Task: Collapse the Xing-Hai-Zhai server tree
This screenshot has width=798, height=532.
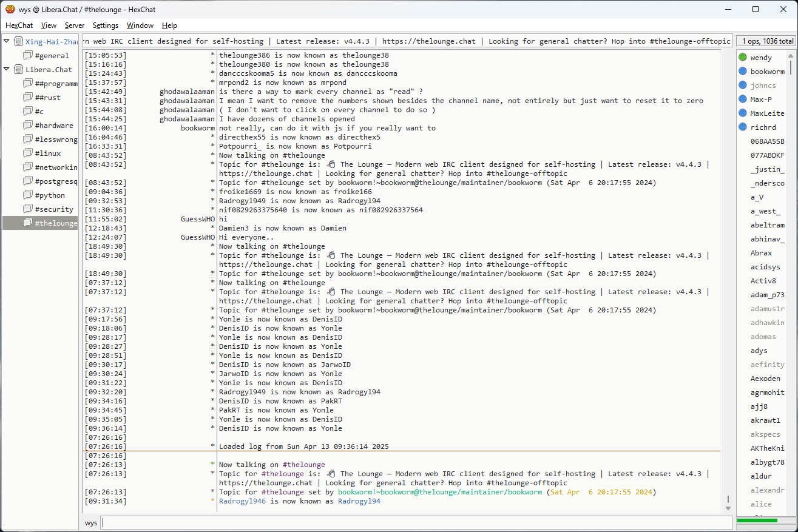Action: [x=7, y=41]
